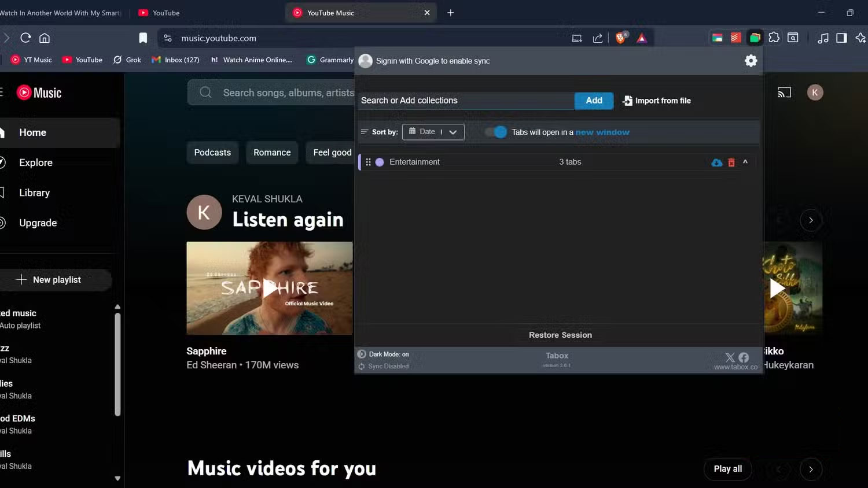
Task: Click Import from file in Tabox
Action: tap(656, 101)
